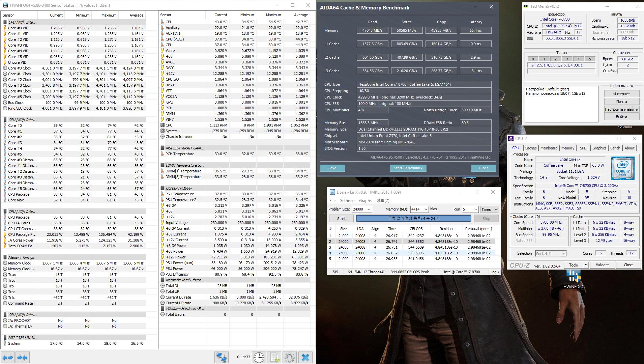The width and height of the screenshot is (644, 364).
Task: Click AIDA64 Close button
Action: (x=484, y=168)
